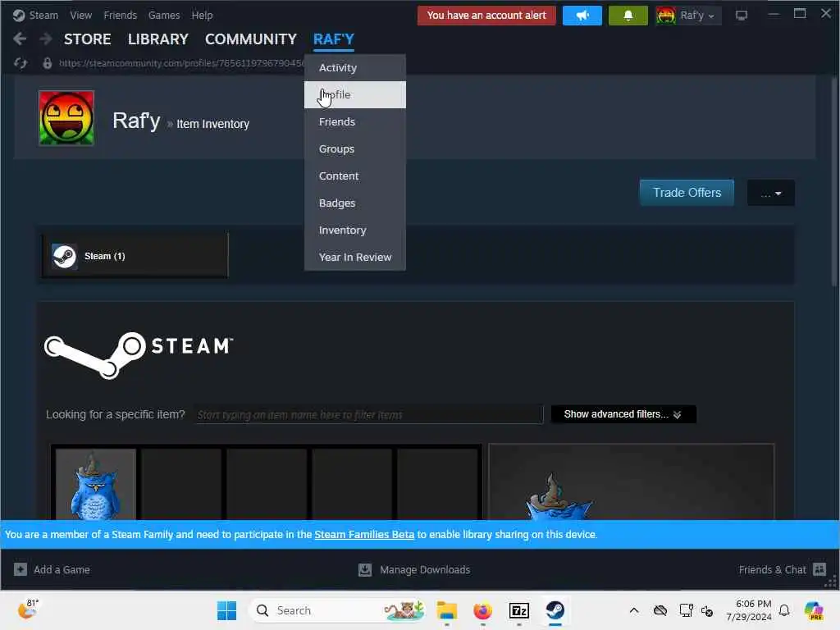The width and height of the screenshot is (840, 630).
Task: Open the Help menu
Action: [x=202, y=16]
